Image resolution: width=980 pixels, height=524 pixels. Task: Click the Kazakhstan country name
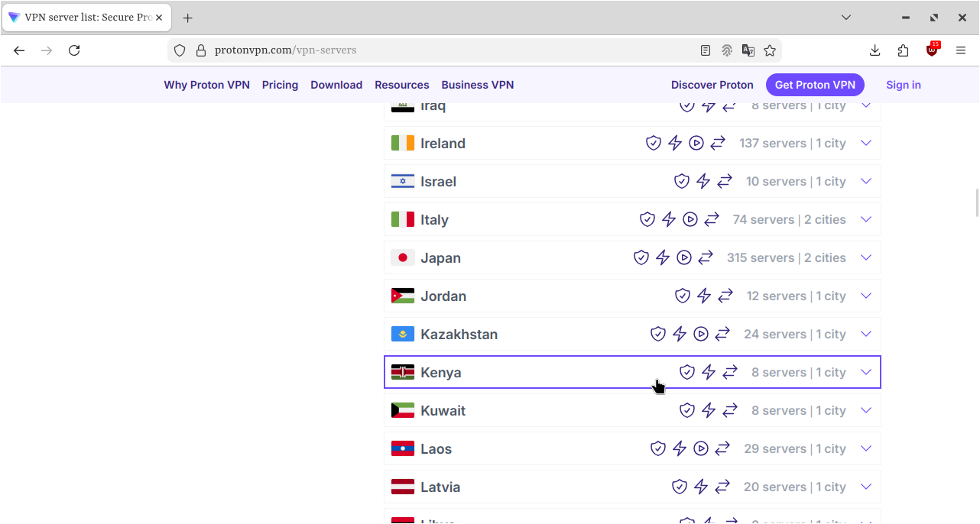point(459,334)
